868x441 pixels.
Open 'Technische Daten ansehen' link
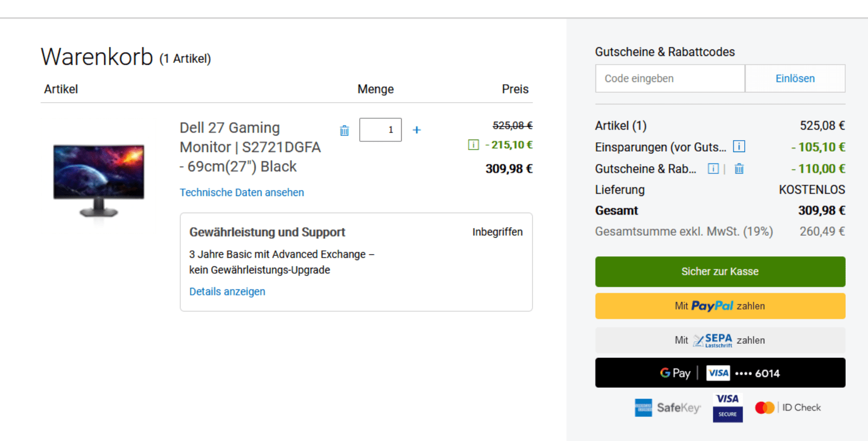(x=242, y=192)
